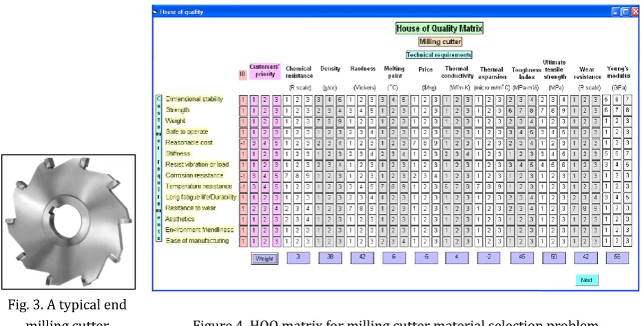This screenshot has height=326, width=644.
Task: Maximize the House of quality window
Action: click(x=625, y=12)
